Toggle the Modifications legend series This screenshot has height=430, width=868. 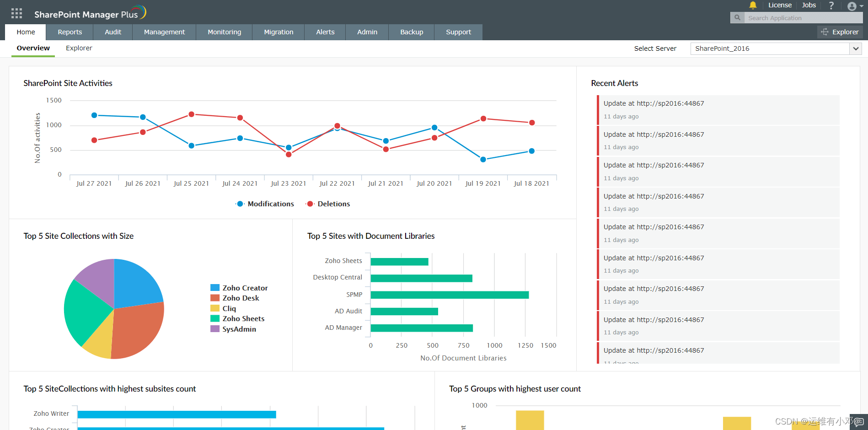265,204
